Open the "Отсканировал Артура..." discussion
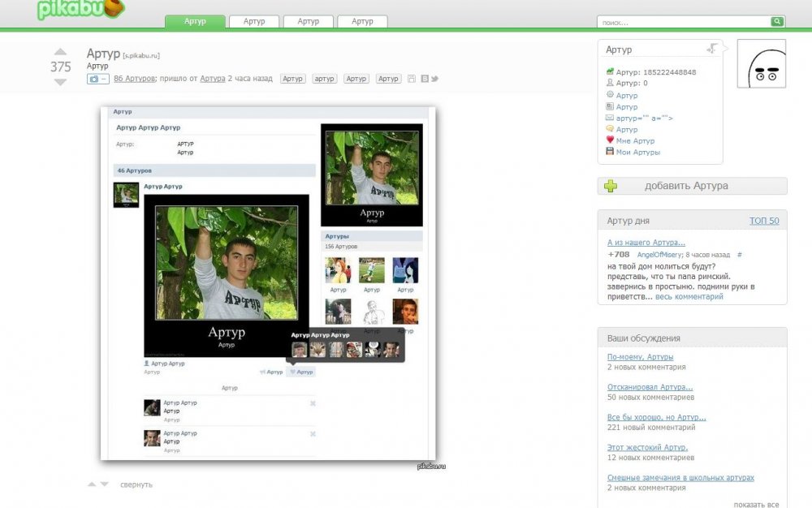 [650, 387]
